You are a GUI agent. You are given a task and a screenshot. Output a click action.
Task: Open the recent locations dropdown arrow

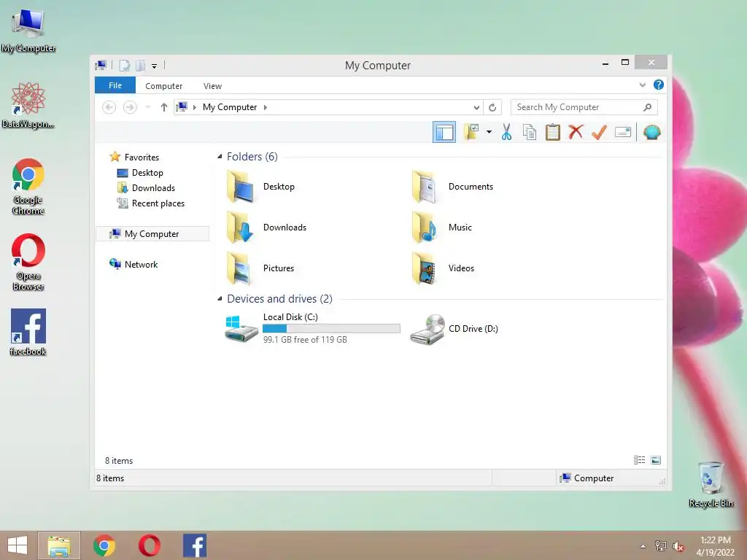[x=147, y=107]
